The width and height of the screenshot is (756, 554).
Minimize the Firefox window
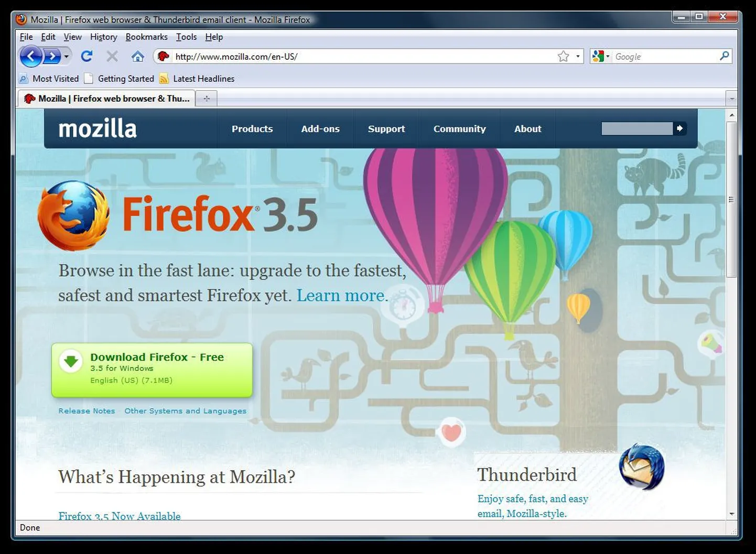click(682, 17)
